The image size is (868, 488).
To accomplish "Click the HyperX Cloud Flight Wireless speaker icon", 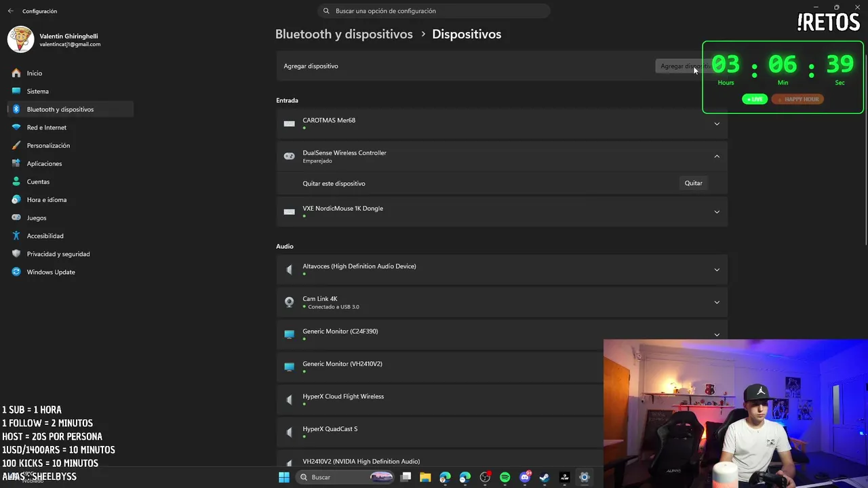I will tap(290, 400).
